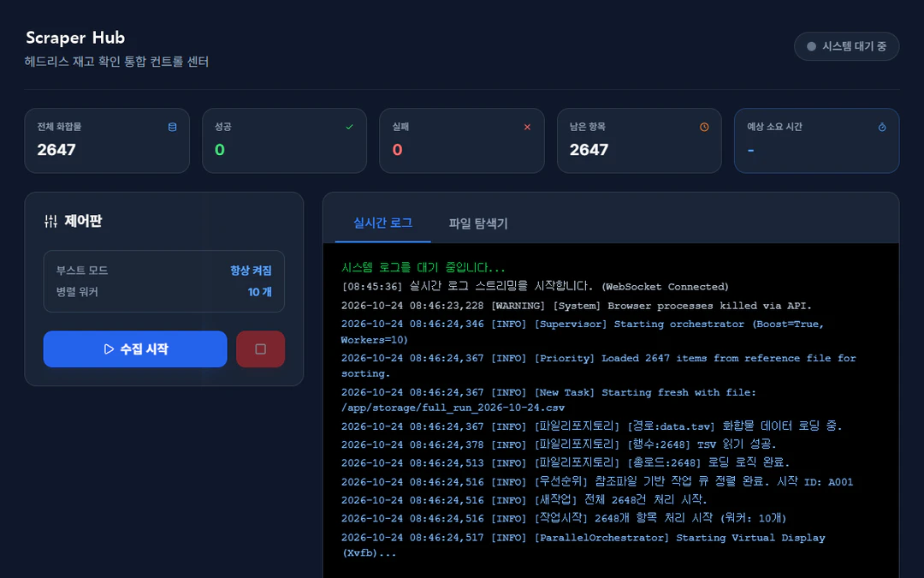The width and height of the screenshot is (924, 578).
Task: Click the 예상 소요 시간 card label
Action: point(774,127)
